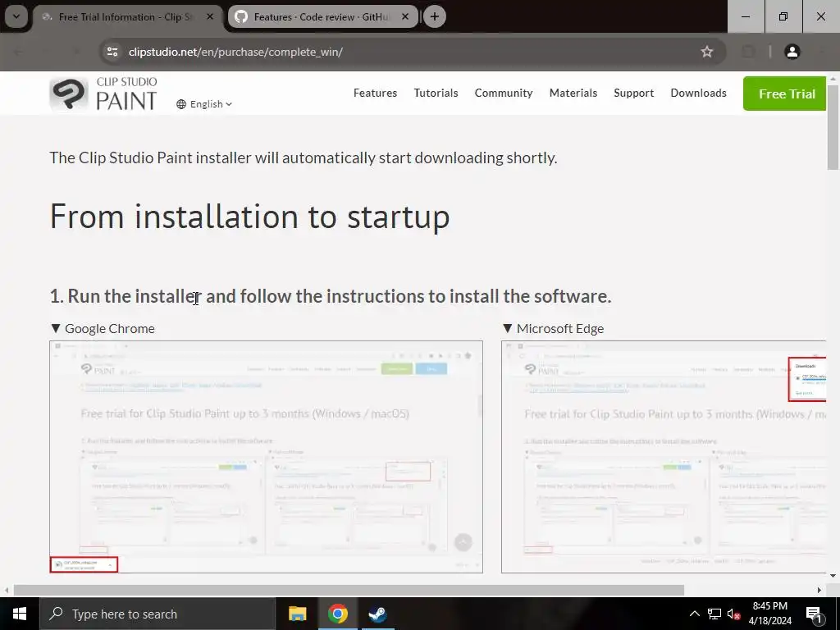The height and width of the screenshot is (630, 840).
Task: Show hidden system tray icons
Action: click(694, 614)
